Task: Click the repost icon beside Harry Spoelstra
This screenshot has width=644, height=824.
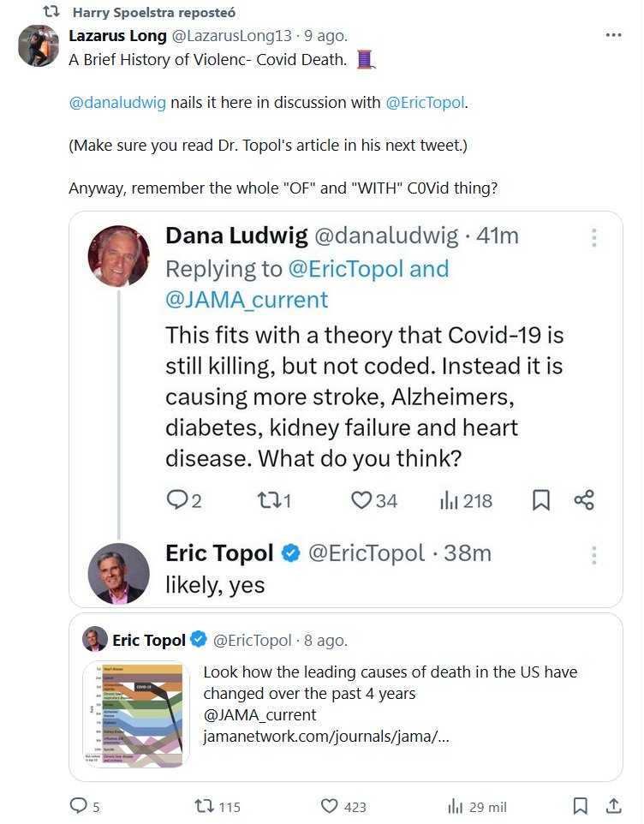Action: [51, 13]
